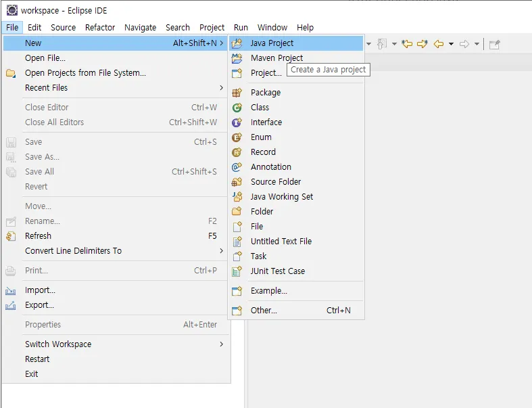Image resolution: width=532 pixels, height=408 pixels.
Task: Open the Help menu
Action: tap(305, 27)
